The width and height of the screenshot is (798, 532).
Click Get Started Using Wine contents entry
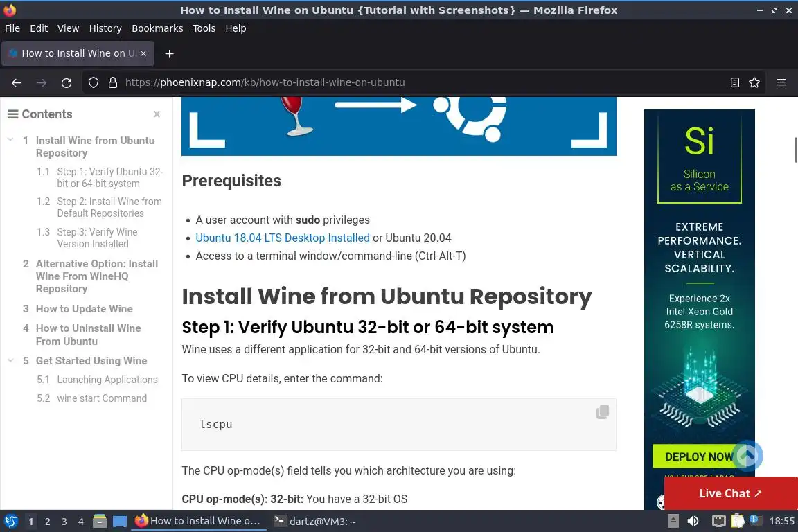click(x=91, y=360)
